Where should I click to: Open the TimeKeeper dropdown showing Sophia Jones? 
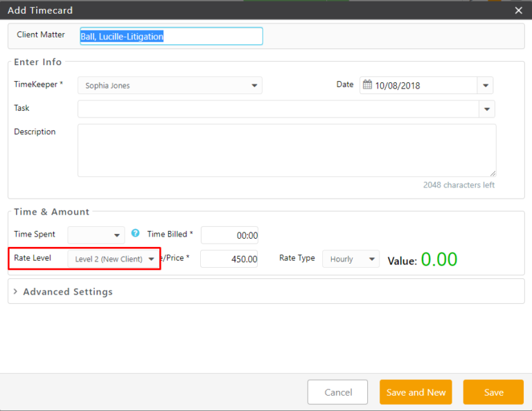[x=170, y=86]
